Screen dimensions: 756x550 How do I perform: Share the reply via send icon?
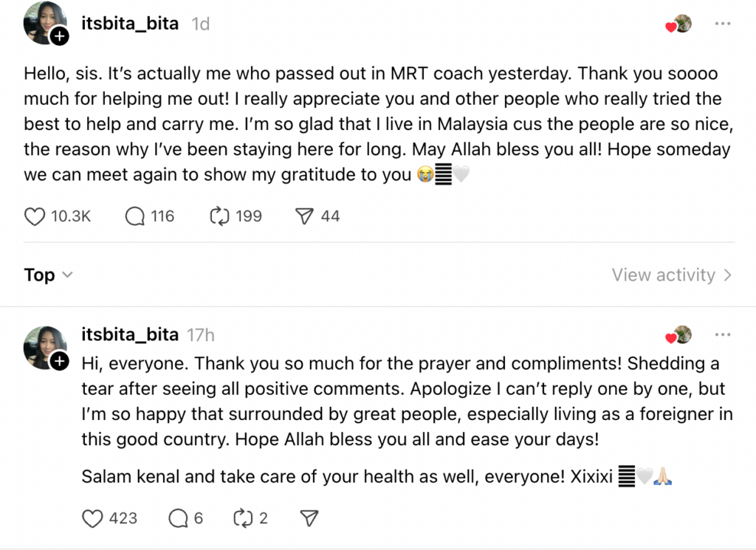[309, 518]
